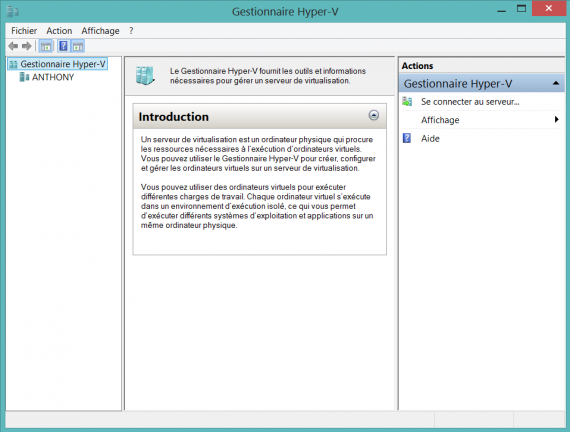Click the server icon beside ANTHONY
570x432 pixels.
24,77
